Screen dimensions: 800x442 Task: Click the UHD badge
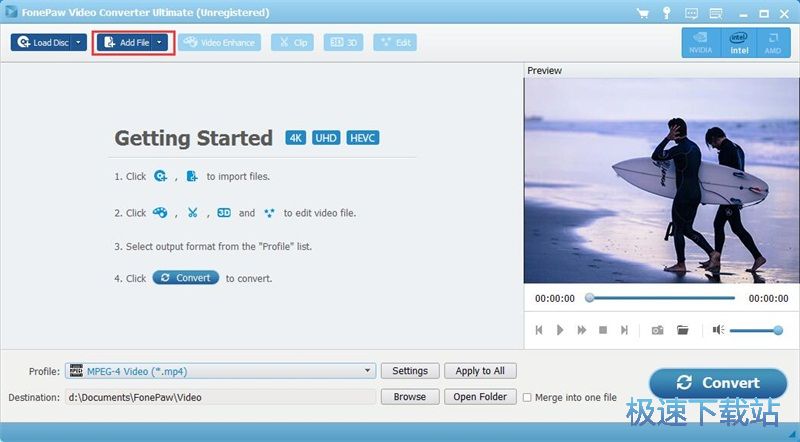pyautogui.click(x=326, y=138)
